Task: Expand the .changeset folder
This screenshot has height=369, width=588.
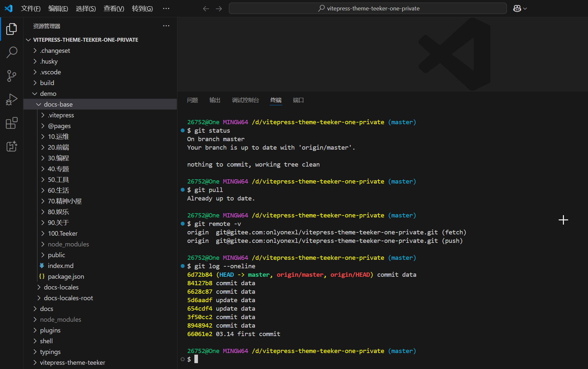Action: click(x=100, y=51)
